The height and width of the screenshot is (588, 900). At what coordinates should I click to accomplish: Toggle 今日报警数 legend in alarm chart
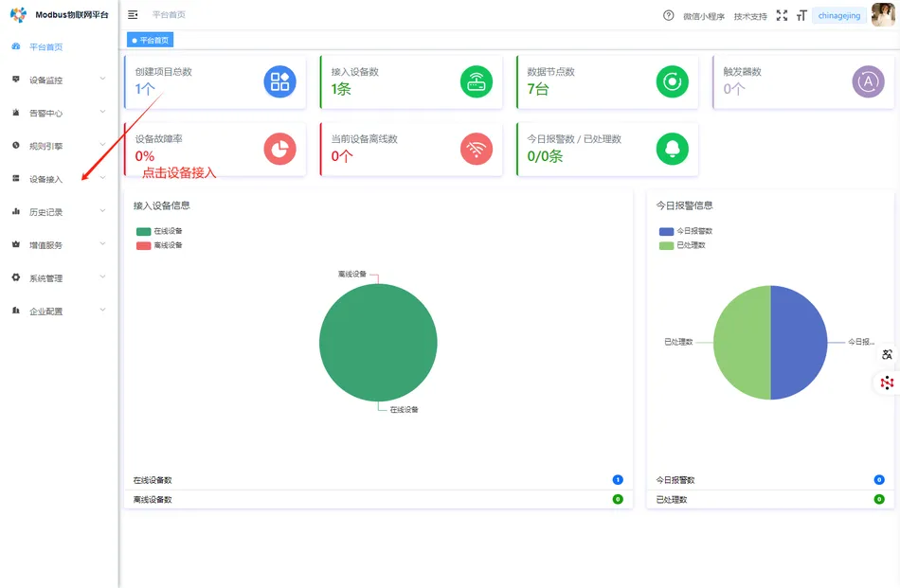(686, 231)
